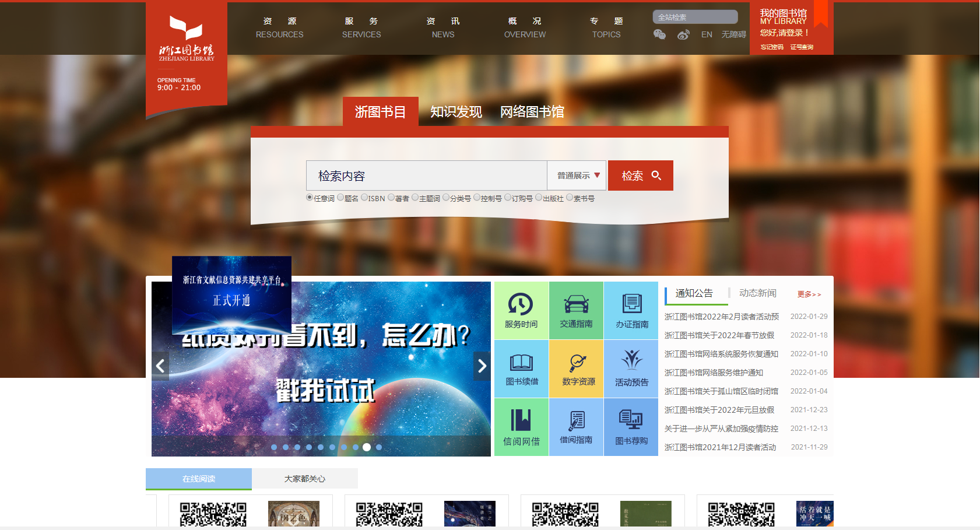
Task: Select the 索书号 radio button
Action: point(570,198)
